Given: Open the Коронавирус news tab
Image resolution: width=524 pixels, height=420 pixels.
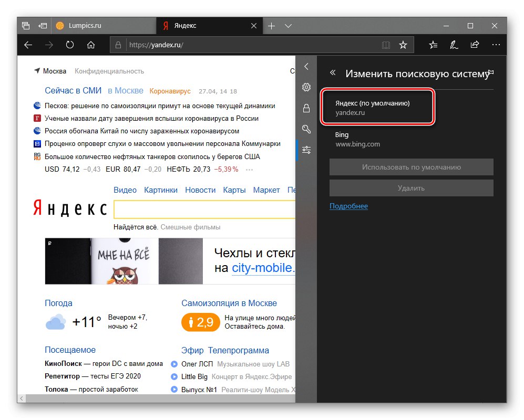Looking at the screenshot, I should click(170, 91).
